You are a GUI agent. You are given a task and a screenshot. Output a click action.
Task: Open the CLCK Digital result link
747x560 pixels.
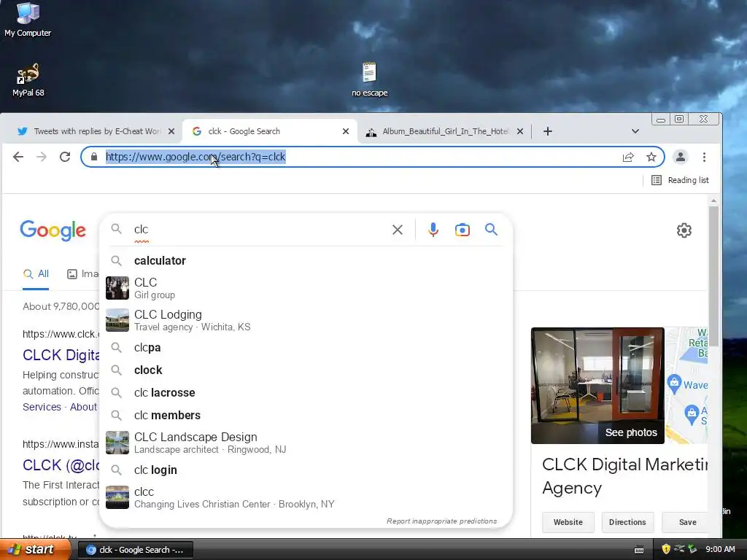pos(61,355)
